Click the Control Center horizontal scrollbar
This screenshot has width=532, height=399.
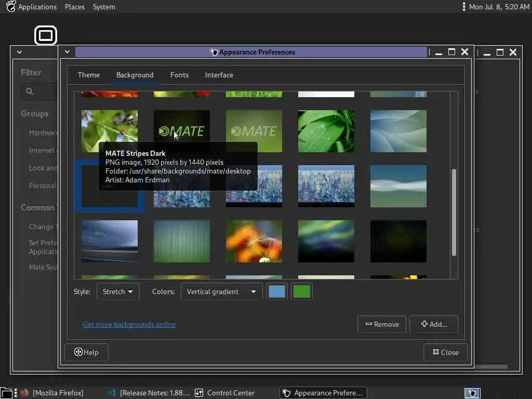[x=490, y=367]
